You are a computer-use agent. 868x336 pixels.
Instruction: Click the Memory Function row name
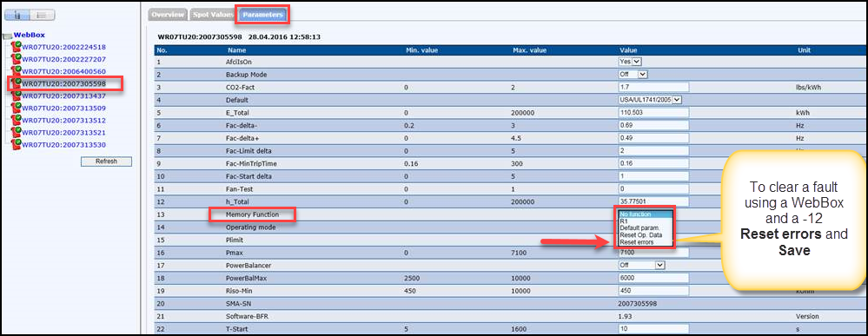tap(252, 214)
